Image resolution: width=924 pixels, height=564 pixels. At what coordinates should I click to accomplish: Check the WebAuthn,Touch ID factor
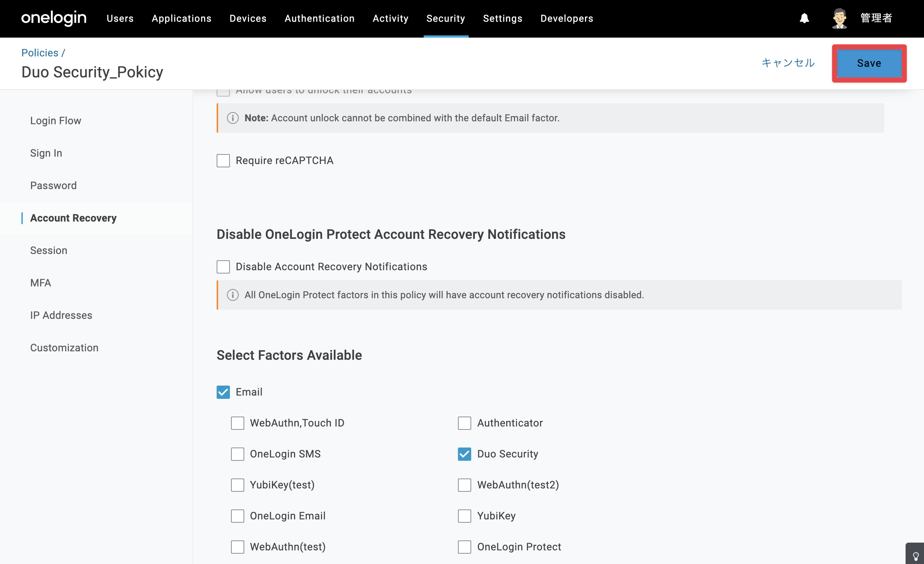(x=237, y=423)
